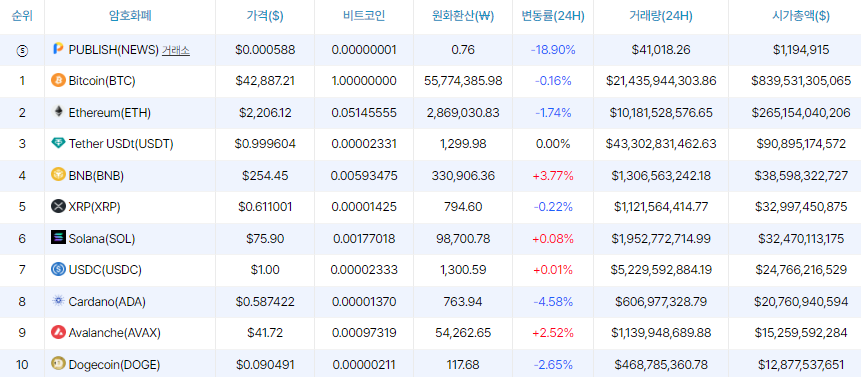Click the USDC blue coin icon
The height and width of the screenshot is (377, 861).
58,269
